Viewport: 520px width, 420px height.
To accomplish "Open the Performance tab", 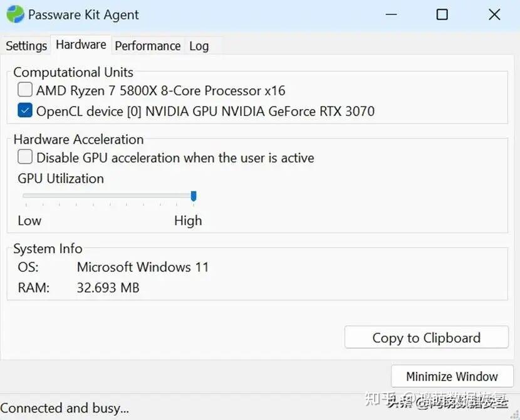I will pyautogui.click(x=148, y=46).
